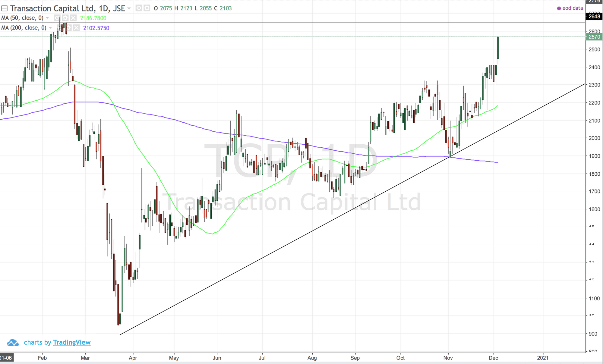This screenshot has height=364, width=603.
Task: Click the 2648 horizontal line price label
Action: pos(594,17)
